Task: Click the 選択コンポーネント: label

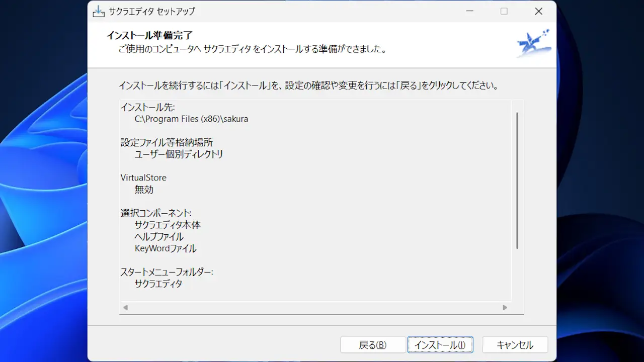Action: point(156,213)
